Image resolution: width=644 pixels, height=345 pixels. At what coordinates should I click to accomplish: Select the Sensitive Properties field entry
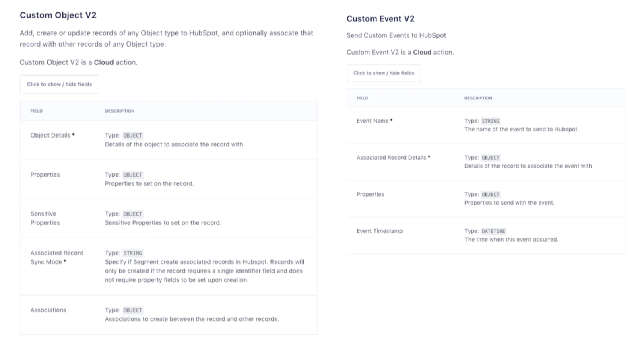point(44,218)
